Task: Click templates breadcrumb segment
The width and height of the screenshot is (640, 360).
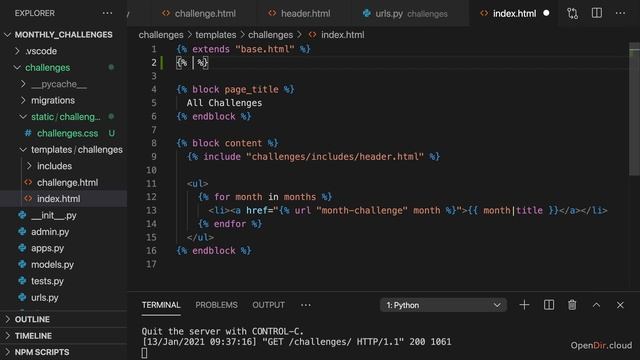Action: (216, 35)
